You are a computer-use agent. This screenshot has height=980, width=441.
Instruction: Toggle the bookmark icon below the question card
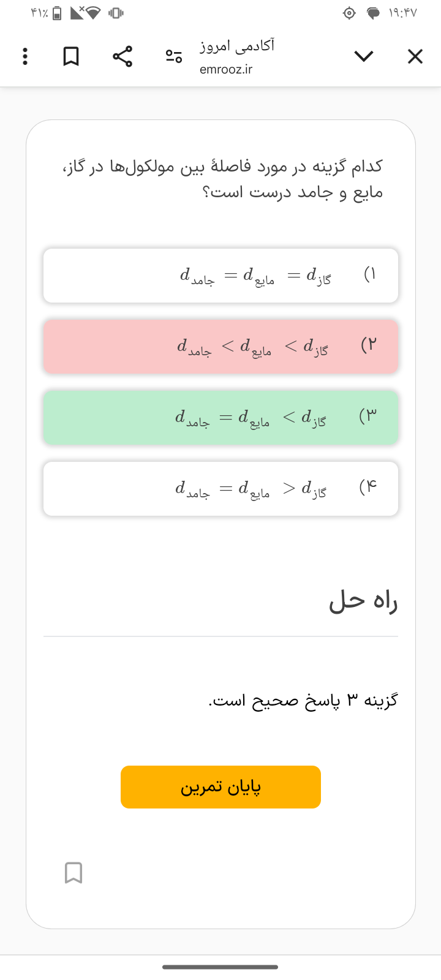click(73, 873)
